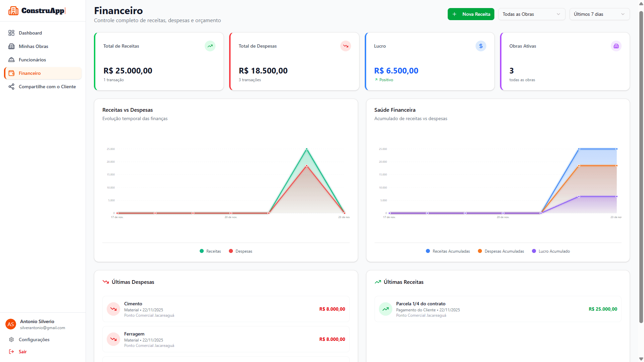The height and width of the screenshot is (362, 644).
Task: Select Financeiro in the sidebar menu
Action: [x=30, y=73]
